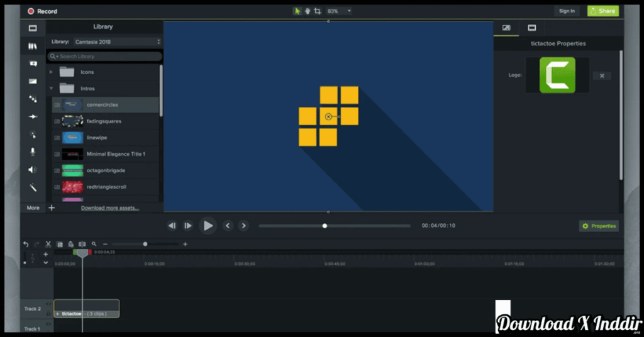Open the More tools menu
This screenshot has height=337, width=644.
click(x=33, y=207)
